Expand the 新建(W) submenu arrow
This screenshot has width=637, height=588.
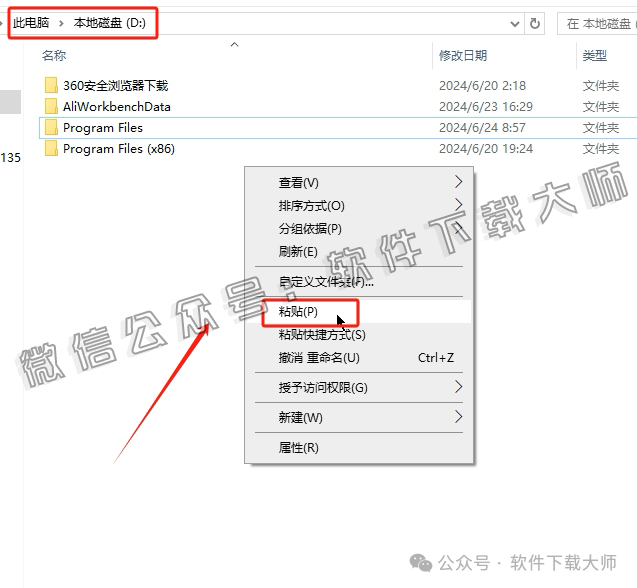click(x=459, y=417)
